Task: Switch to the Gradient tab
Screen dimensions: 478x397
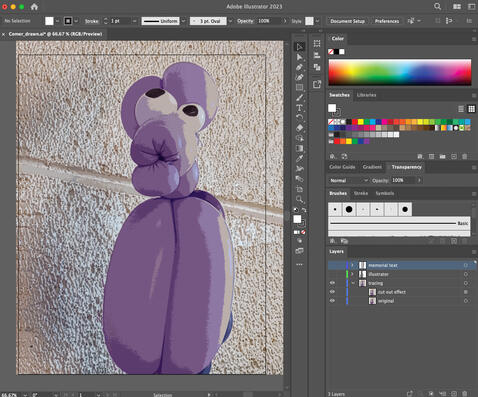Action: [372, 167]
